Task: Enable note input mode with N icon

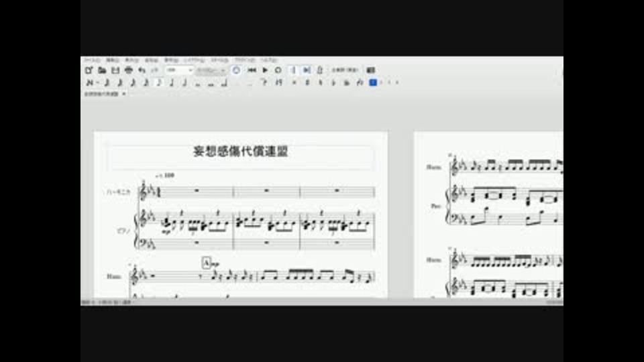Action: point(89,82)
